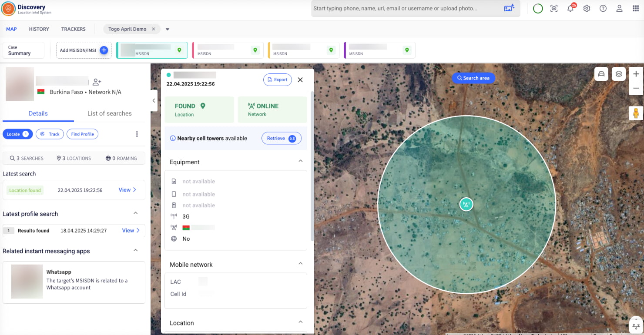Open the map layers icon

click(618, 74)
